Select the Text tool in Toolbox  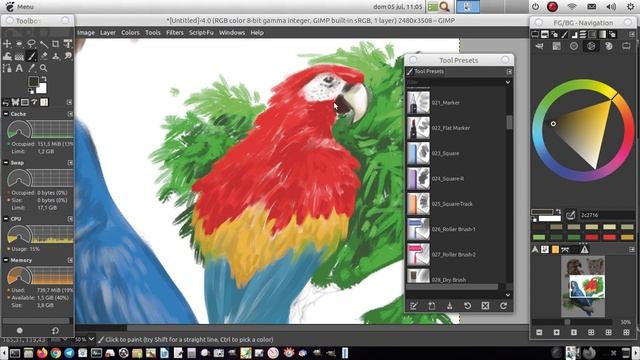[x=19, y=68]
